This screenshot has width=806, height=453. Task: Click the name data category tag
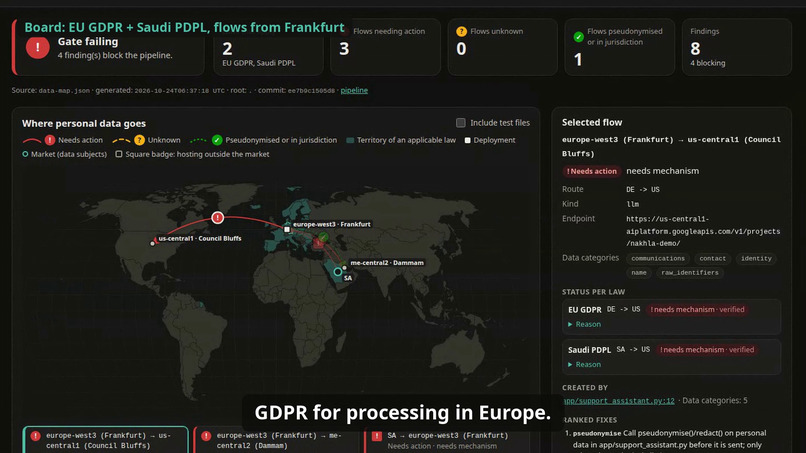639,273
